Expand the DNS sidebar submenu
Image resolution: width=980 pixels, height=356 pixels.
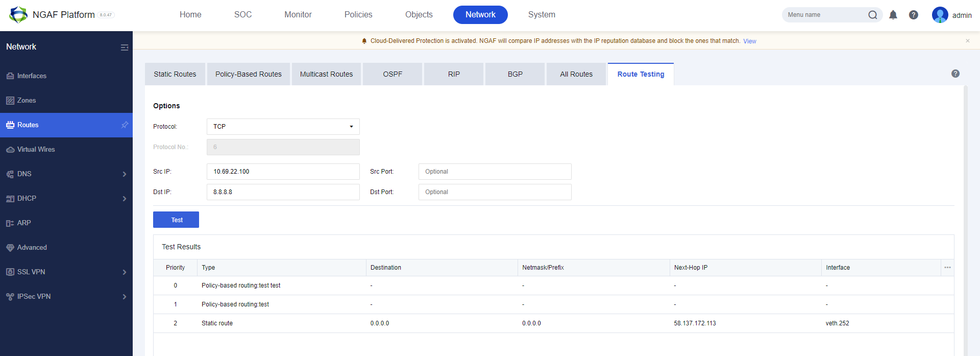(x=124, y=174)
